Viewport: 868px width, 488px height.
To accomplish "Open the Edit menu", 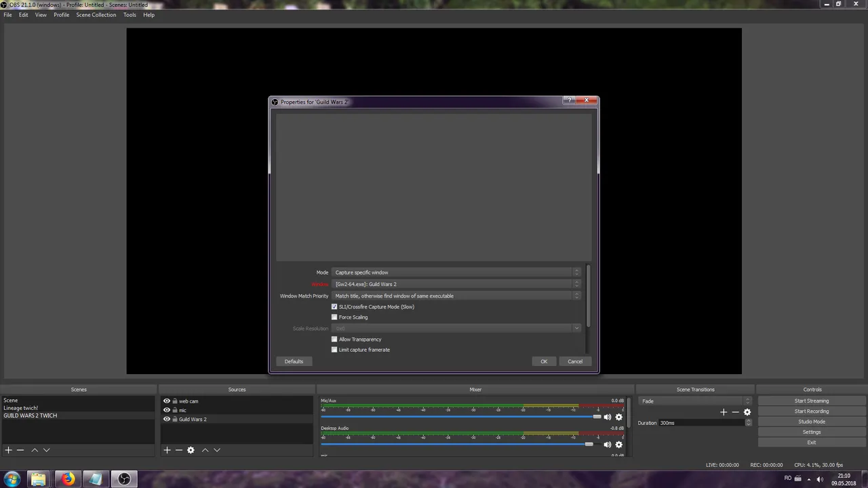I will [23, 15].
